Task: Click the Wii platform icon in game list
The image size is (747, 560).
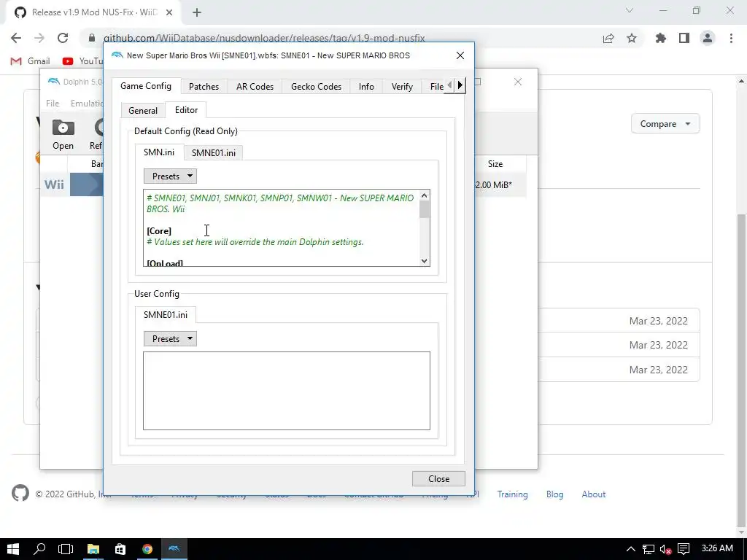Action: (54, 184)
